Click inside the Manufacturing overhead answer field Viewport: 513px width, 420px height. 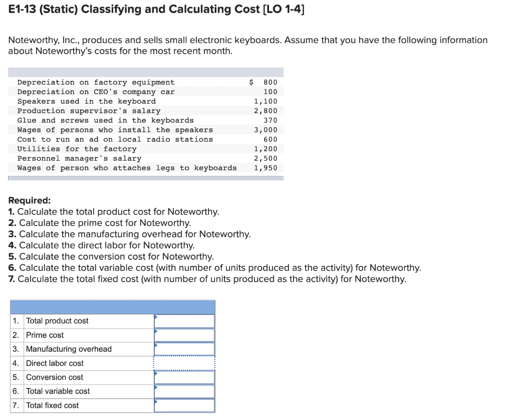(184, 349)
